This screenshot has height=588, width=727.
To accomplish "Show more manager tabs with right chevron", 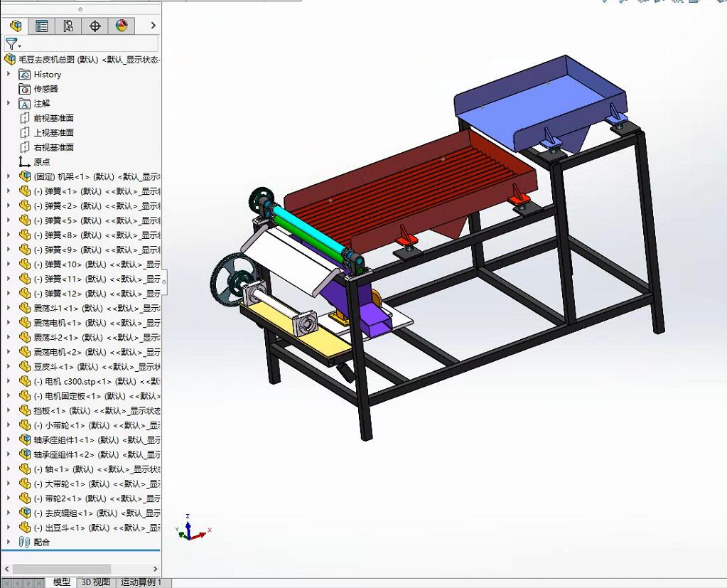I will point(153,26).
